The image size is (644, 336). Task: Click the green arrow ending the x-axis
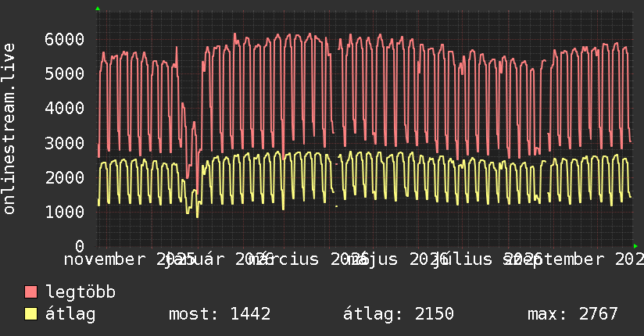(635, 246)
